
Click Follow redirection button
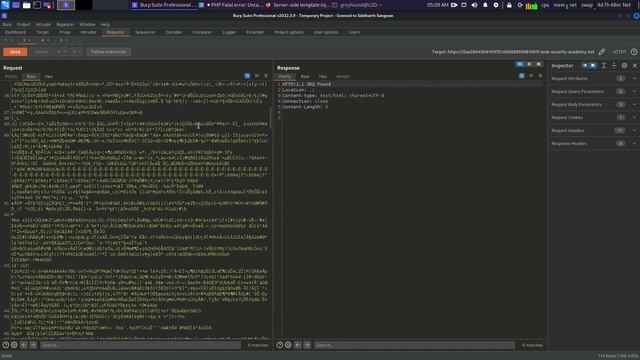coord(109,52)
